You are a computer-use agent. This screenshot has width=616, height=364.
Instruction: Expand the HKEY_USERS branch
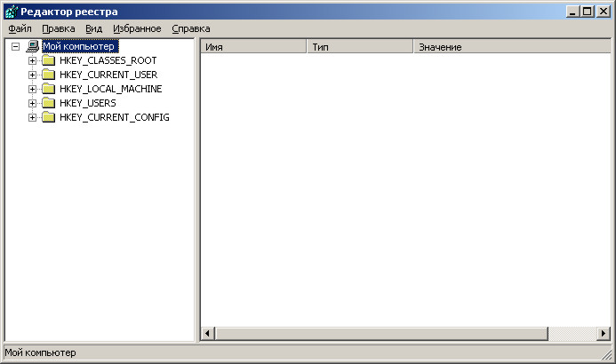32,103
